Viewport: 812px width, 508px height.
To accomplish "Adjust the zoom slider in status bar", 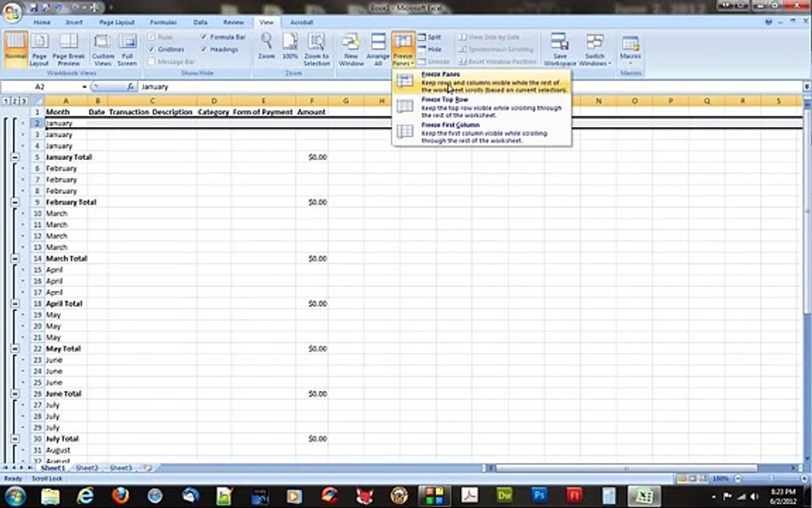I will tap(772, 478).
